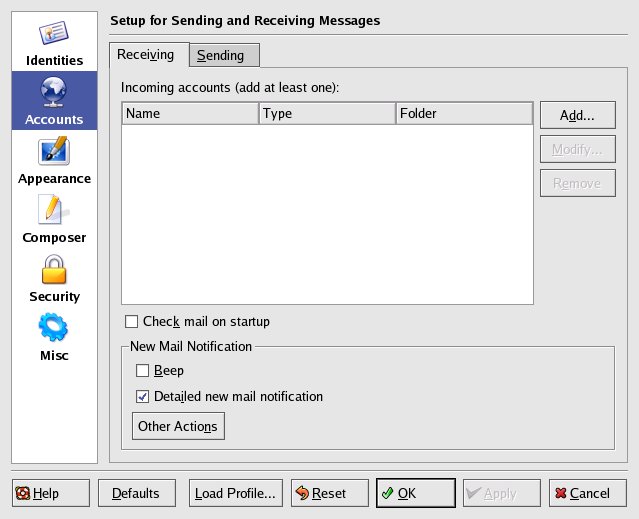Open the Load Profile dialog
Image resolution: width=639 pixels, height=519 pixels.
pyautogui.click(x=235, y=493)
